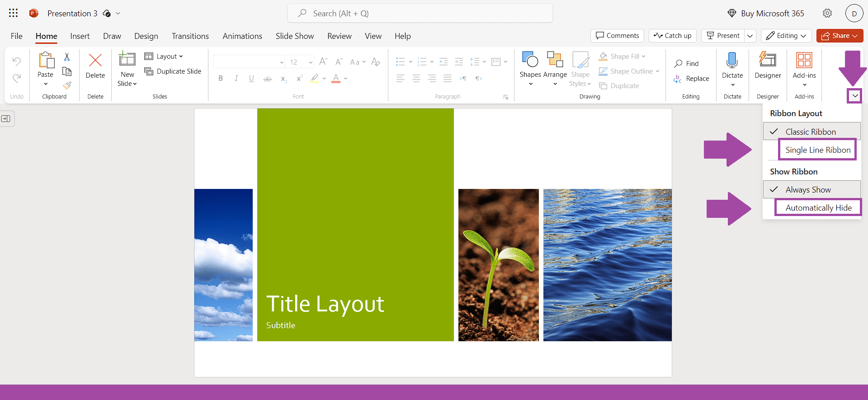Open the app launcher grid icon

14,13
